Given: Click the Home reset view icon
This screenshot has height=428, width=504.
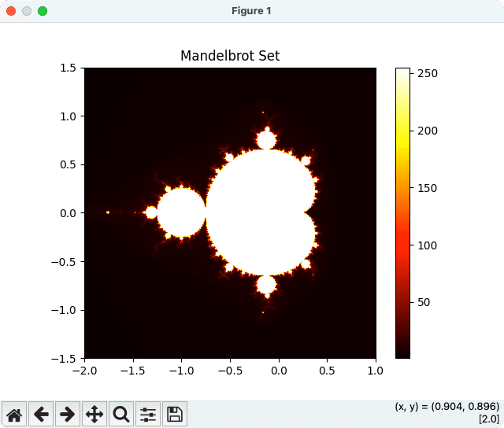Looking at the screenshot, I should [x=14, y=414].
